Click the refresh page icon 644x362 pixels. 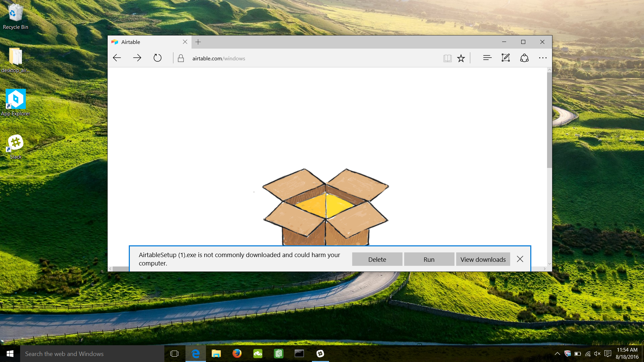pos(157,58)
